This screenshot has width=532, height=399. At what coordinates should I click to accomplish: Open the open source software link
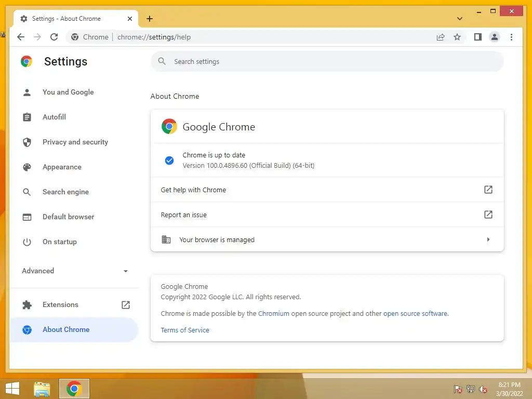415,313
